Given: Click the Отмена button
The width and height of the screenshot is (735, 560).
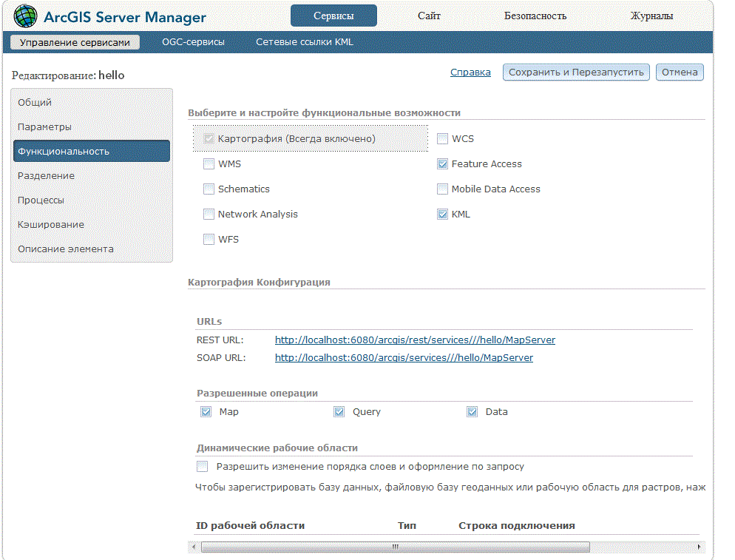Looking at the screenshot, I should (680, 72).
